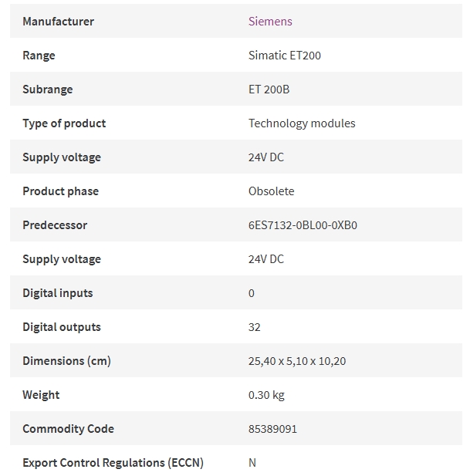
Task: Click the Manufacturer row label
Action: point(59,22)
